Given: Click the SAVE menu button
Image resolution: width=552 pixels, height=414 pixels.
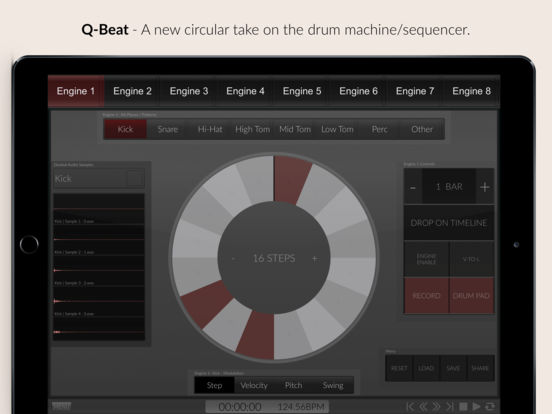Looking at the screenshot, I should point(453,368).
